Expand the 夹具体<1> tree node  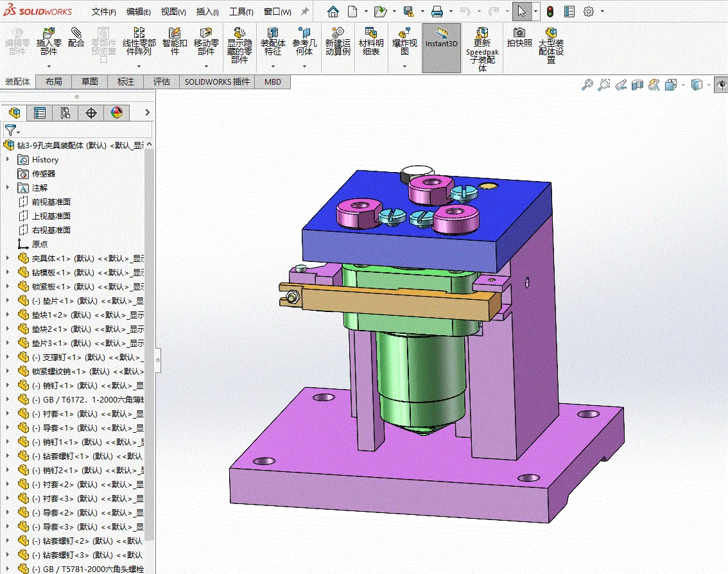click(x=8, y=257)
